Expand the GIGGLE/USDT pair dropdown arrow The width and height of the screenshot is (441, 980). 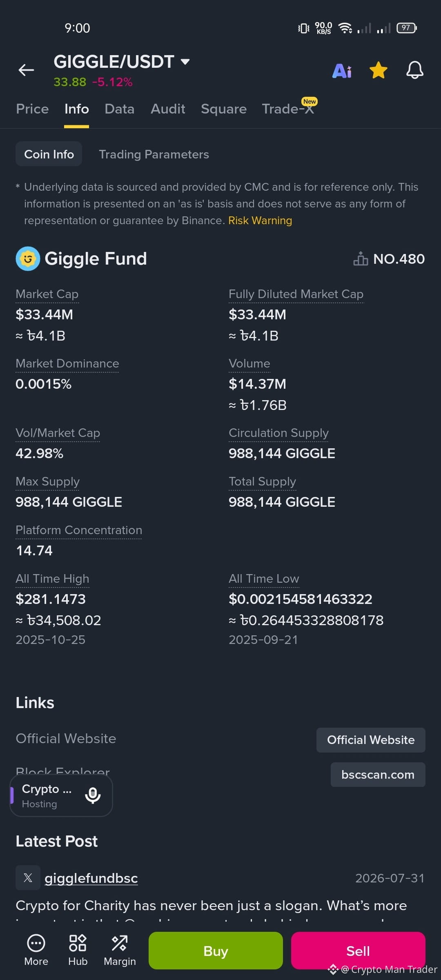coord(185,62)
